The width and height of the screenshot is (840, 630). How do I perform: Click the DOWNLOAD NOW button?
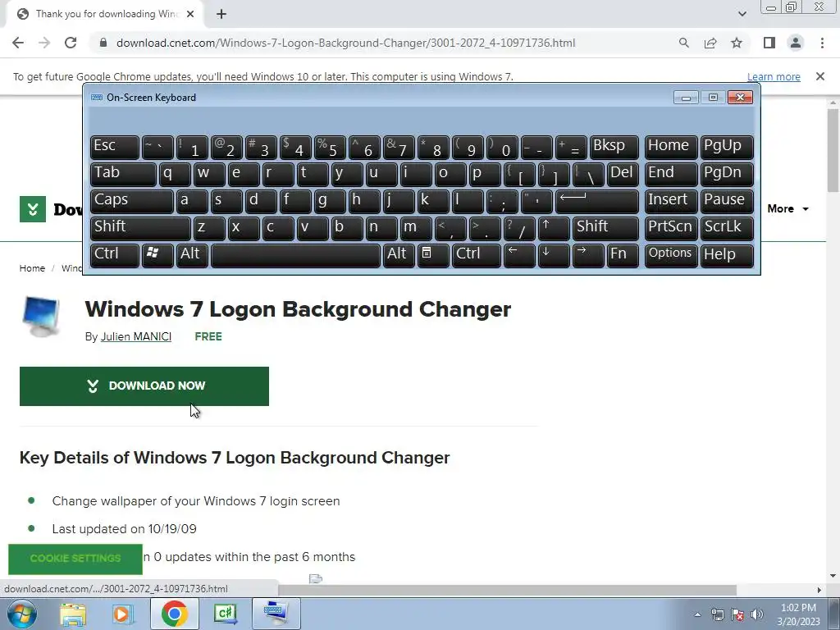(x=144, y=386)
